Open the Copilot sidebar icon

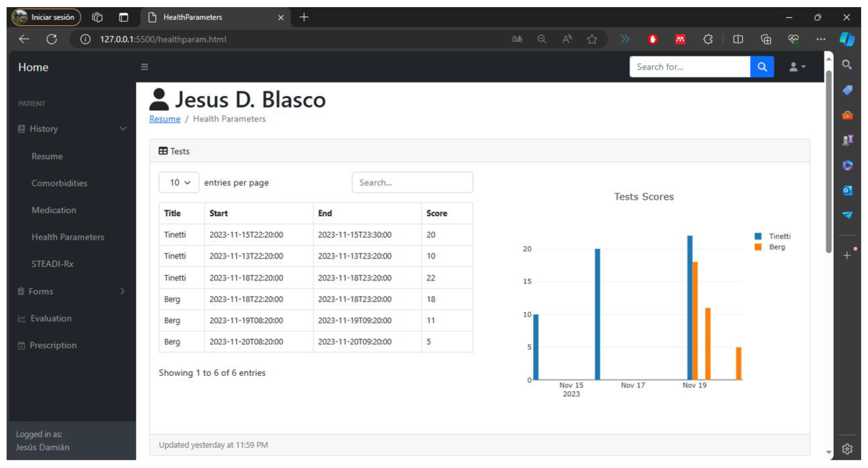(x=847, y=39)
